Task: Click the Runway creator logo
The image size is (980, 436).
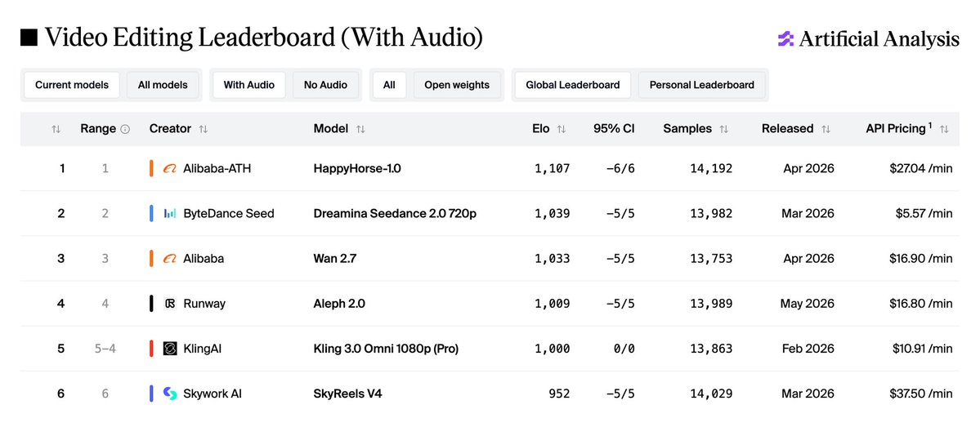Action: click(x=169, y=304)
